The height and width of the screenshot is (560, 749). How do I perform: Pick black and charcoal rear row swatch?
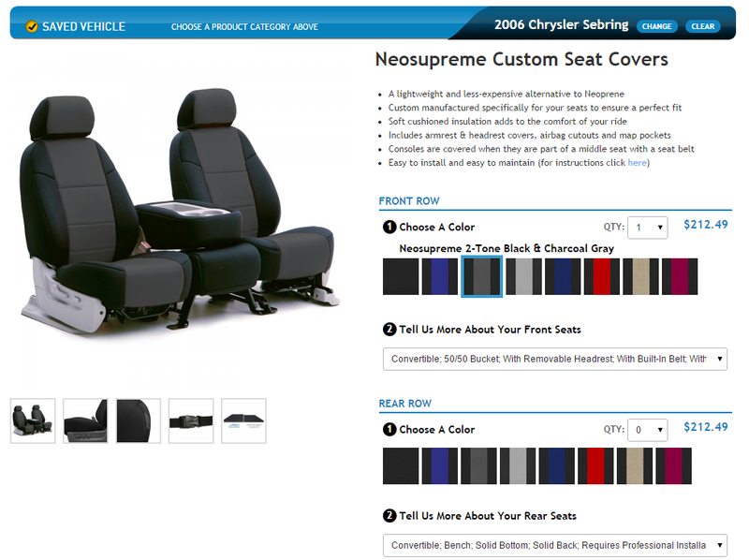(478, 465)
